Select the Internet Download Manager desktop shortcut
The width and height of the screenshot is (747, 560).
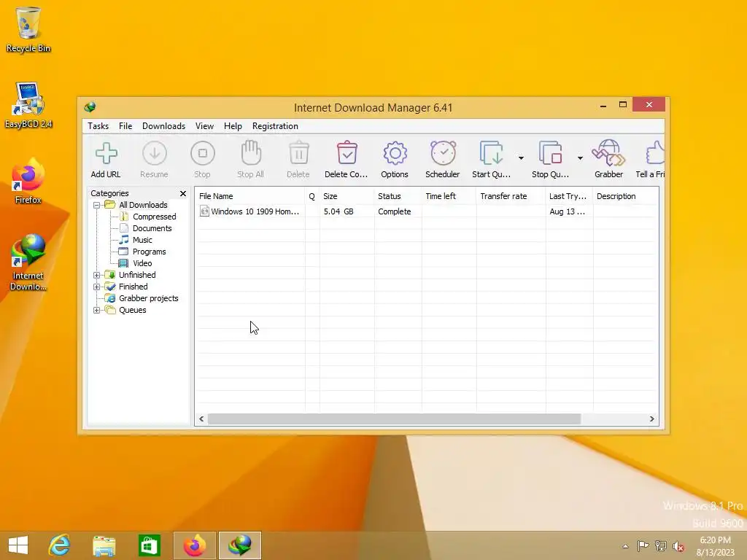[x=28, y=262]
